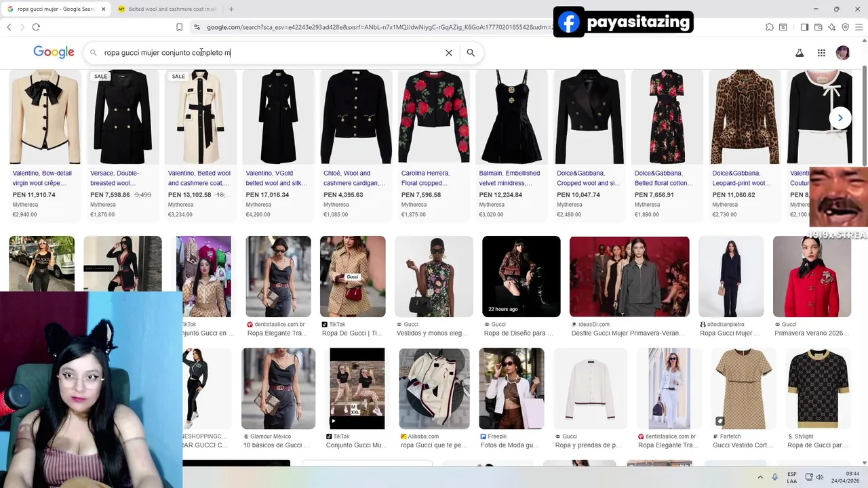Open the tab search icon in the toolbar
Viewport: 868px width, 488px height.
click(783, 27)
